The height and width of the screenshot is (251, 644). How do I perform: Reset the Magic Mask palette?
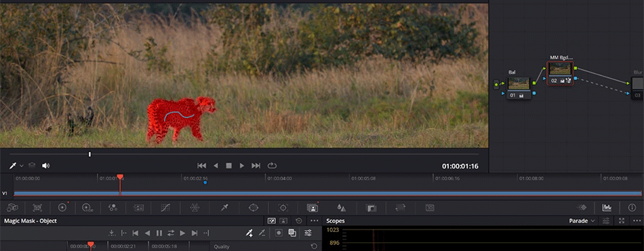298,221
